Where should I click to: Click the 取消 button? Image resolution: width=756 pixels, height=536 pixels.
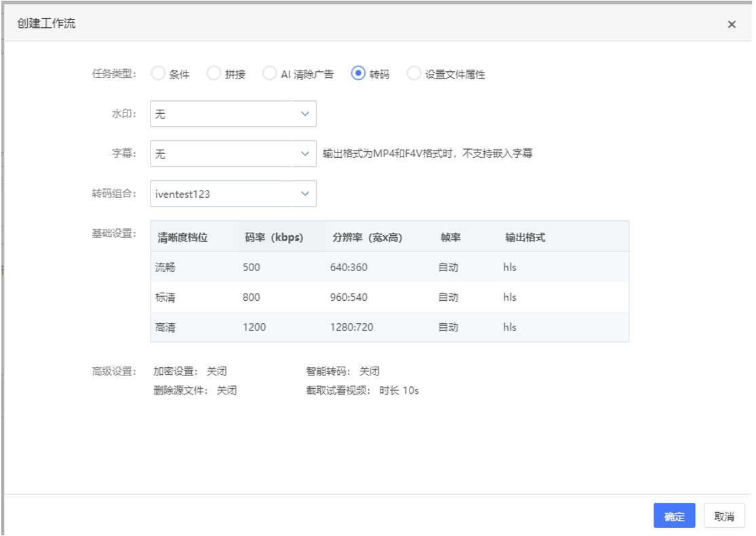724,516
